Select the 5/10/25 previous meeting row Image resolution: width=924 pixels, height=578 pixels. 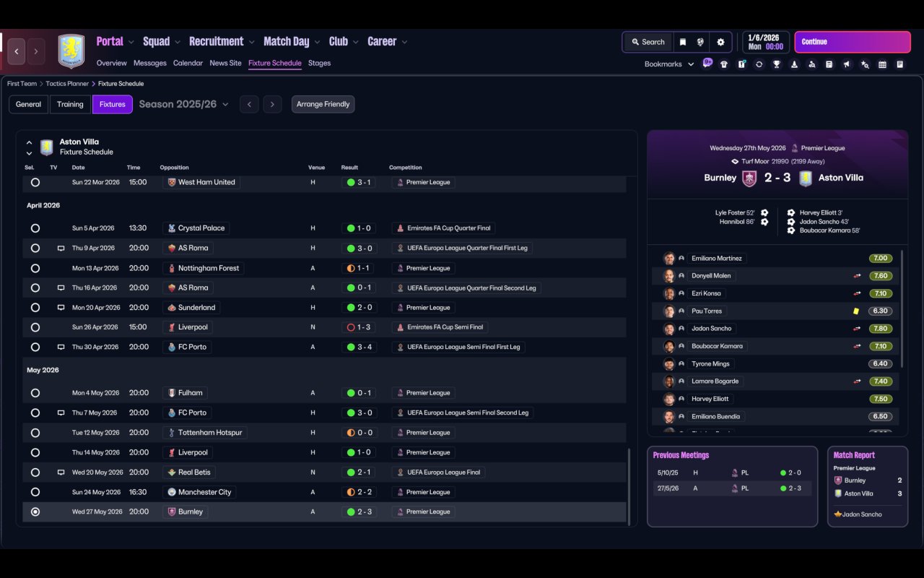(732, 473)
